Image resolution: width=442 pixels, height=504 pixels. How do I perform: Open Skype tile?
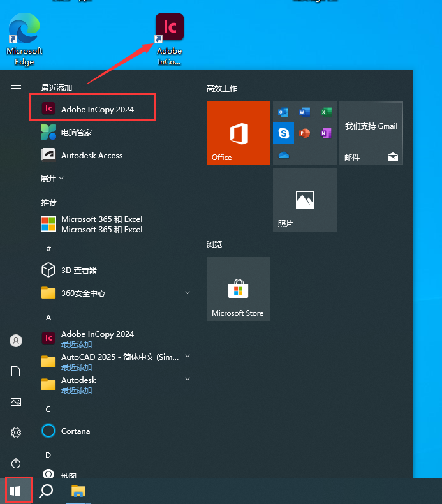283,133
